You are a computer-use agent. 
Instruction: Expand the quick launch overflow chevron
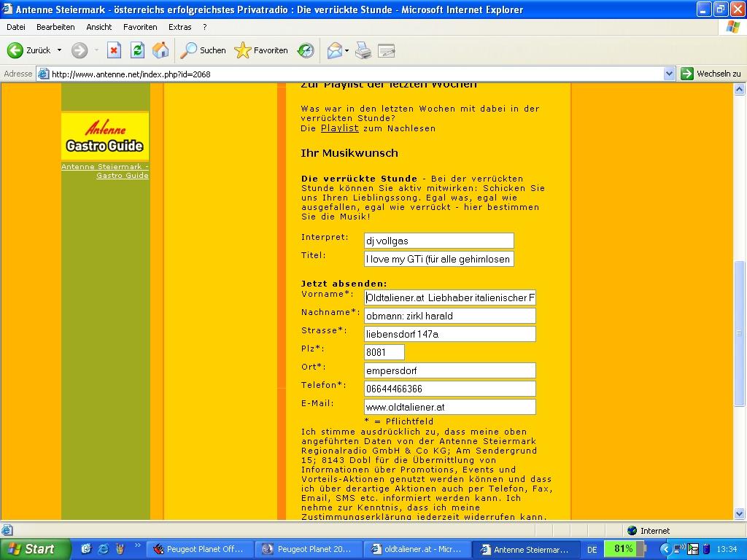(x=137, y=545)
